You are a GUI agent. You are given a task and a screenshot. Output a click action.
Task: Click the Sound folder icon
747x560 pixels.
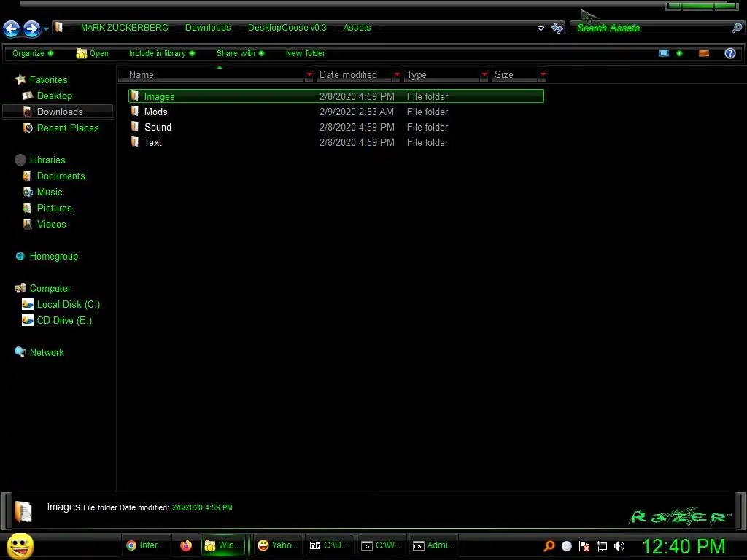coord(135,127)
